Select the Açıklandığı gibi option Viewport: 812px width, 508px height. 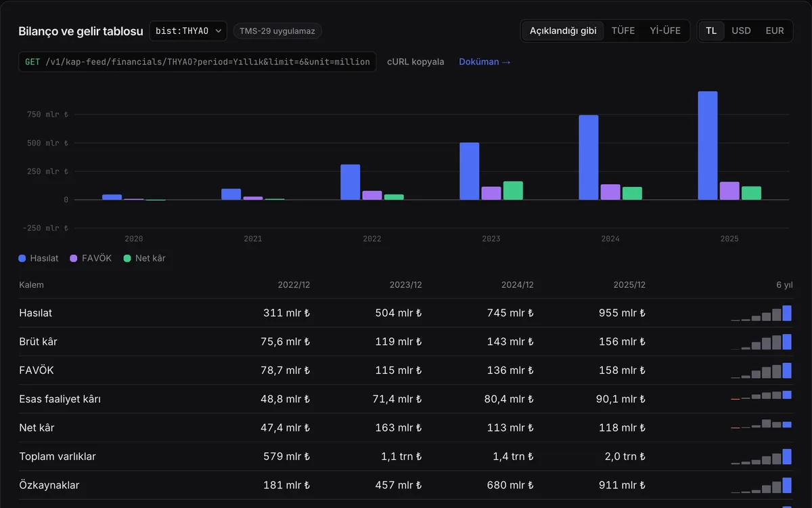563,30
